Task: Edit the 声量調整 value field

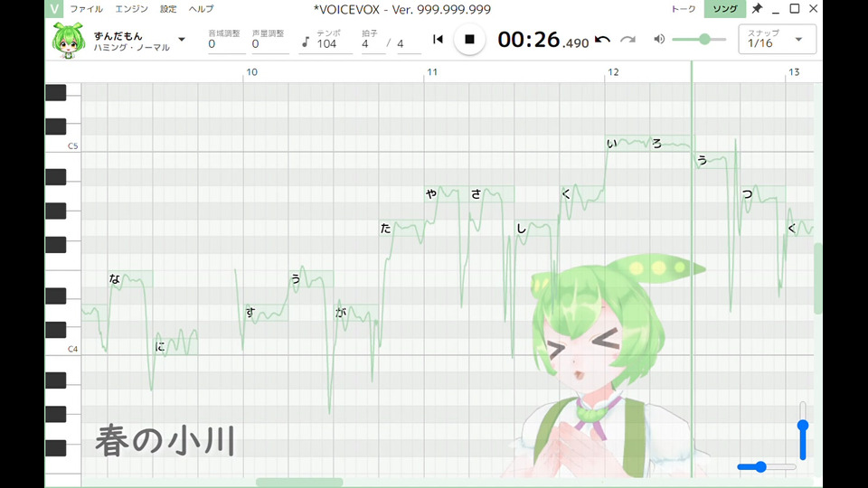Action: click(270, 43)
